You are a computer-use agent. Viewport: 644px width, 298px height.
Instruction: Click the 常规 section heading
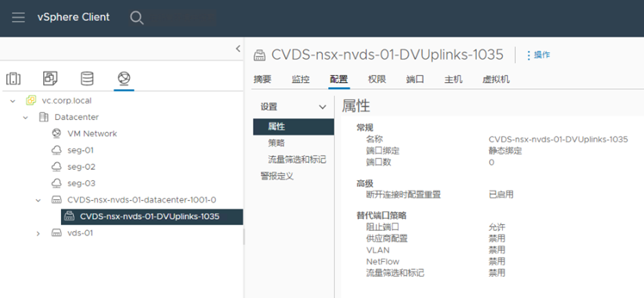(x=364, y=127)
